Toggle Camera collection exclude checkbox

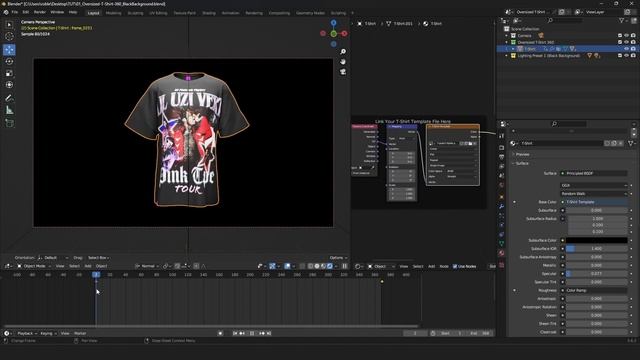(620, 36)
